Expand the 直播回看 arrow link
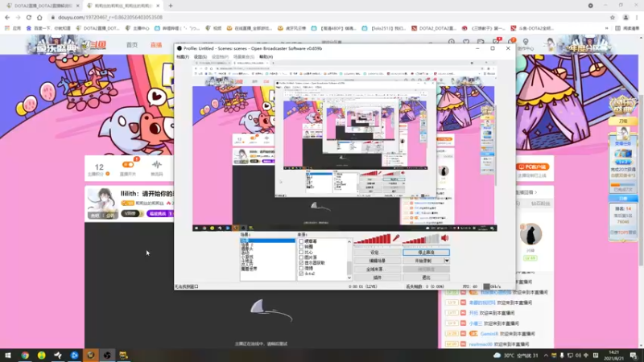This screenshot has height=362, width=644. pyautogui.click(x=527, y=192)
